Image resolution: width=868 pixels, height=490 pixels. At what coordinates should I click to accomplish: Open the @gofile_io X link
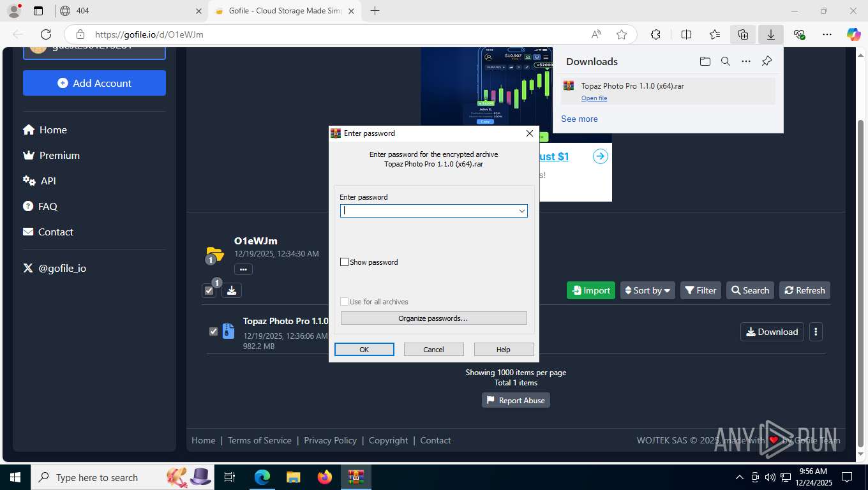point(54,268)
